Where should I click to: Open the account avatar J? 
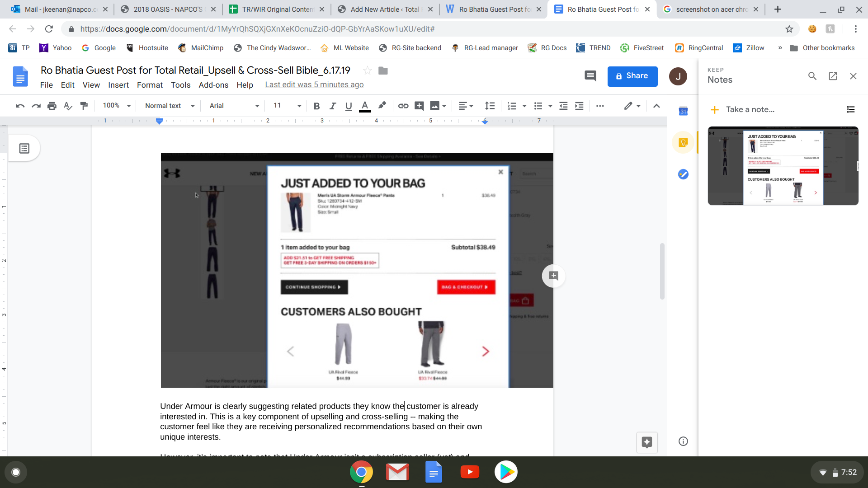(678, 76)
